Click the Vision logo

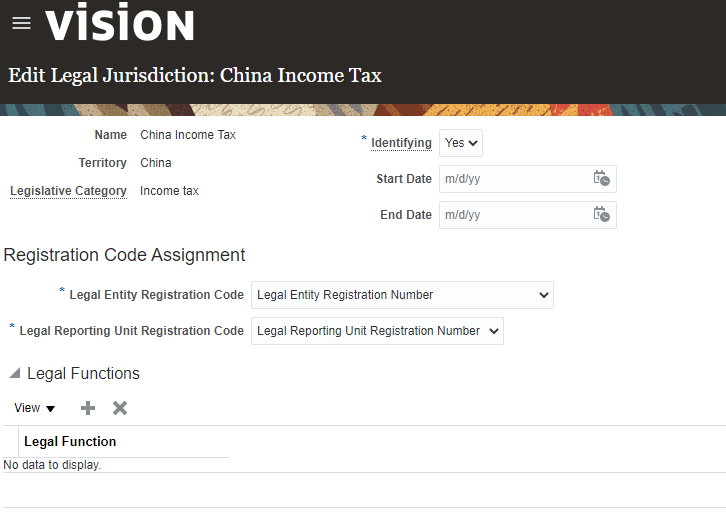[120, 24]
